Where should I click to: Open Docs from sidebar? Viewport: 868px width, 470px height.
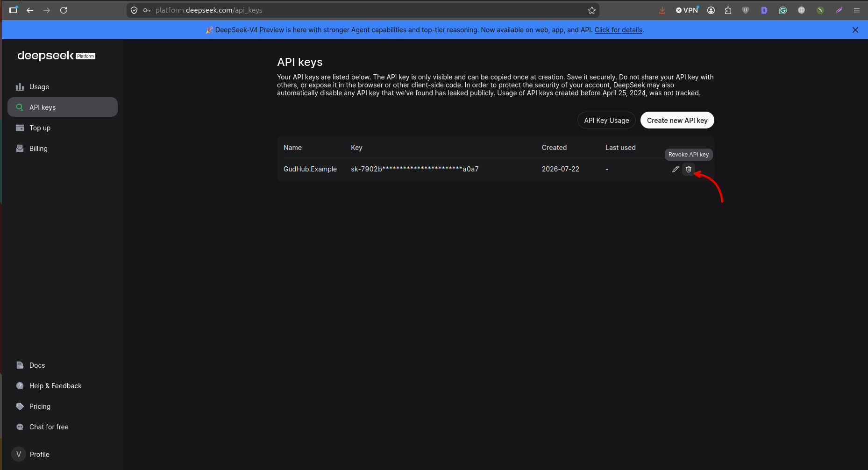(63, 365)
